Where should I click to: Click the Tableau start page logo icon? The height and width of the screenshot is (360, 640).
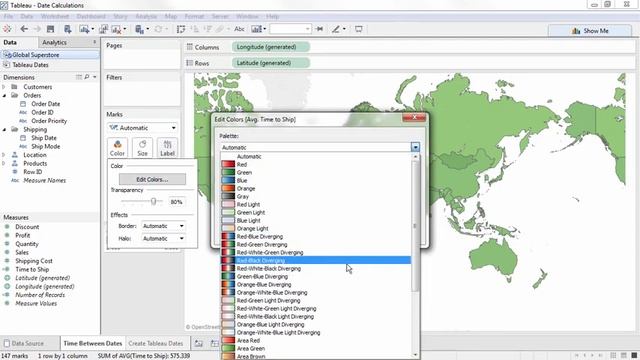point(7,29)
